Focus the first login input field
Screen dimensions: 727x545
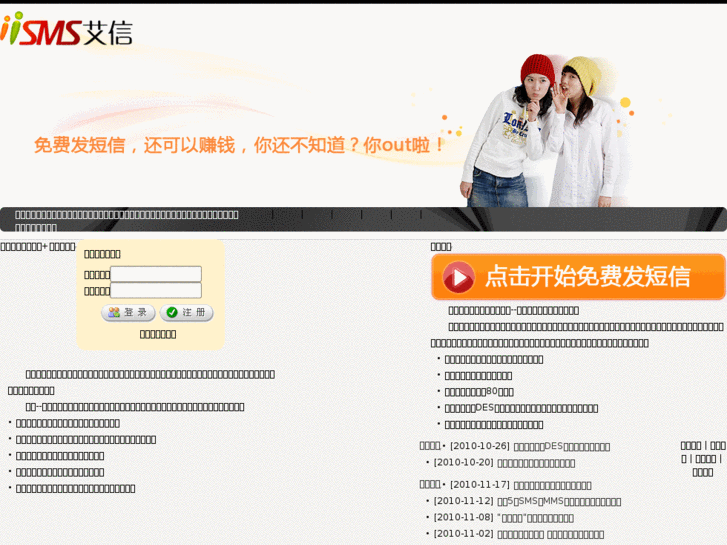(156, 274)
